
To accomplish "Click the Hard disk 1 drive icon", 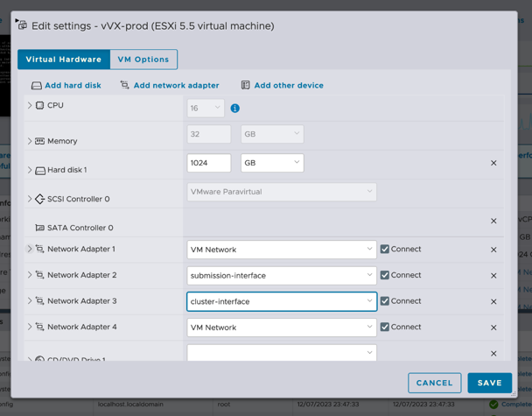I will [x=40, y=170].
